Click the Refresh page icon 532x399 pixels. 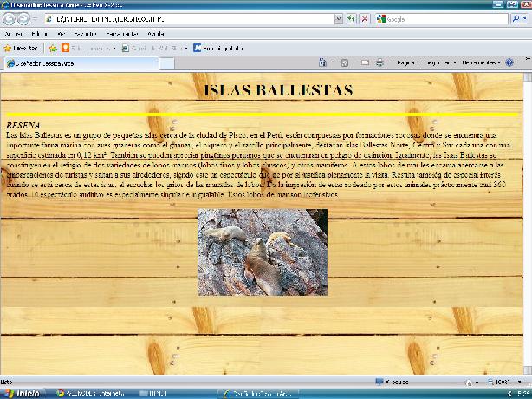[350, 18]
